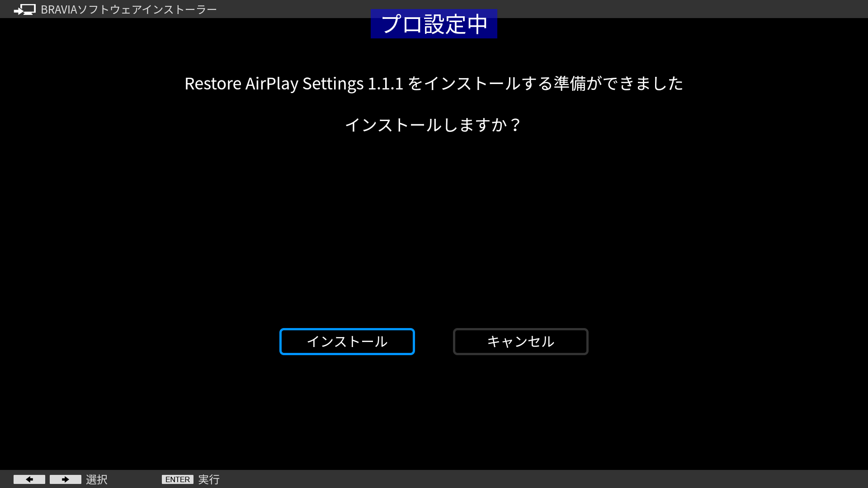
Task: Click the version number 1.1.1 text
Action: click(x=385, y=84)
